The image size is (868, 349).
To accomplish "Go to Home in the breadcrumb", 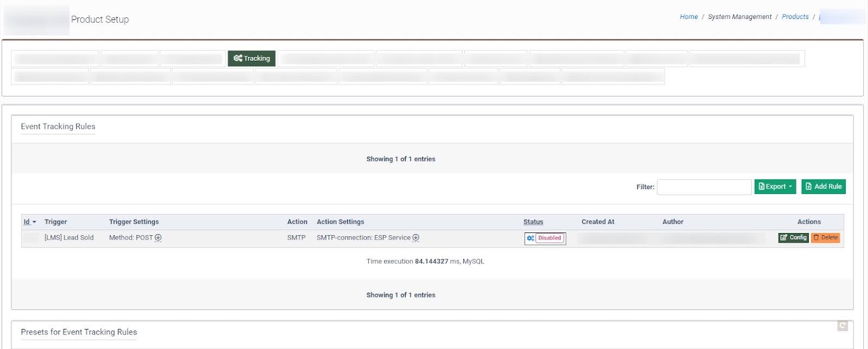I will click(688, 17).
